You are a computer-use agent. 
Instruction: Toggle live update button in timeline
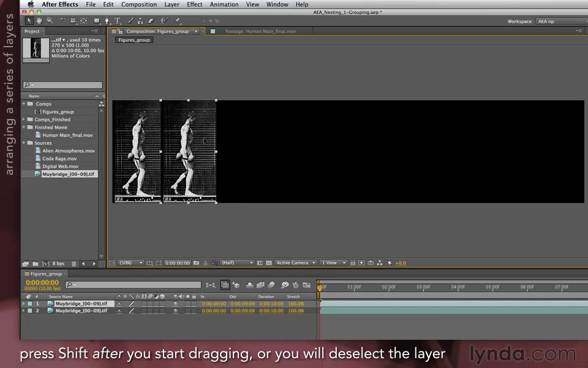tap(225, 285)
